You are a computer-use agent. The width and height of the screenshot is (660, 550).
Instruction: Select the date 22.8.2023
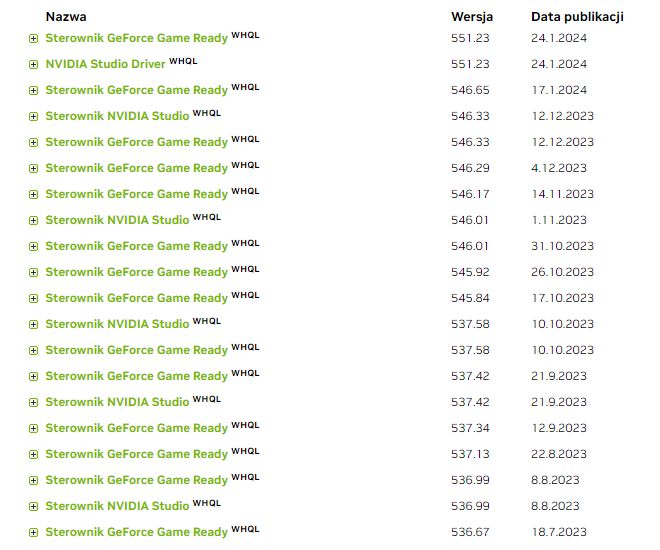(559, 454)
